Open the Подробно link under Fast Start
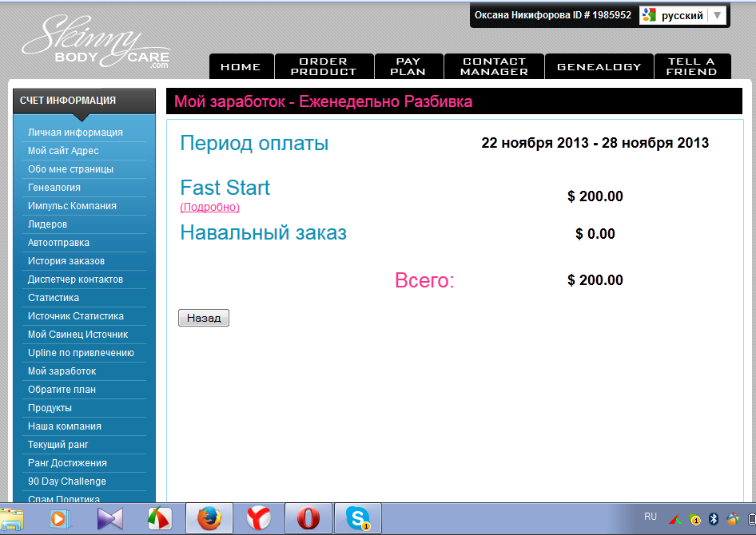The image size is (756, 535). [209, 207]
